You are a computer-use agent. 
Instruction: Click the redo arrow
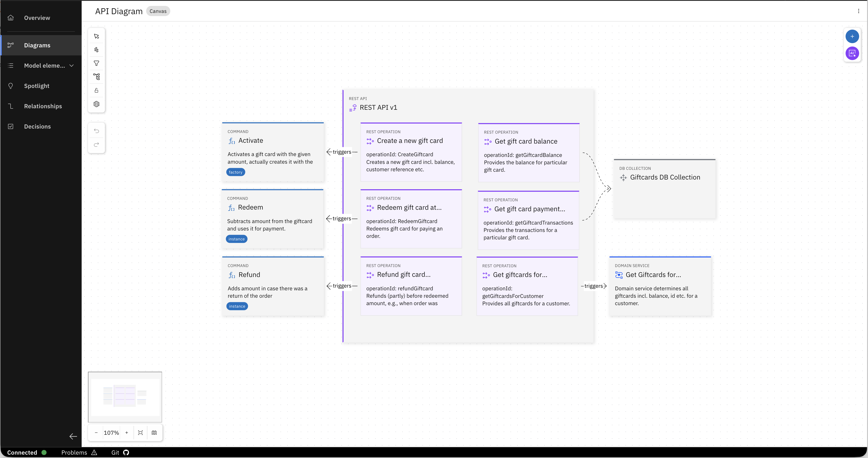(96, 145)
